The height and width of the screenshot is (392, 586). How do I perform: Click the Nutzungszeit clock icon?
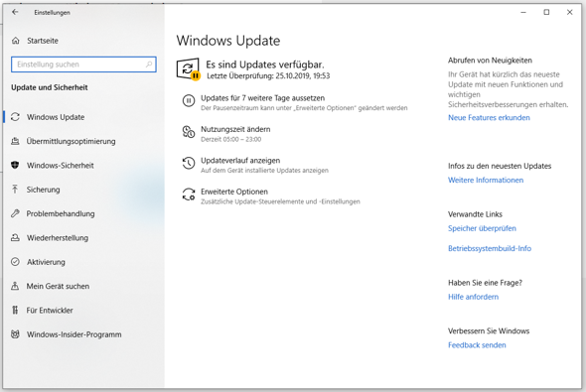coord(189,132)
